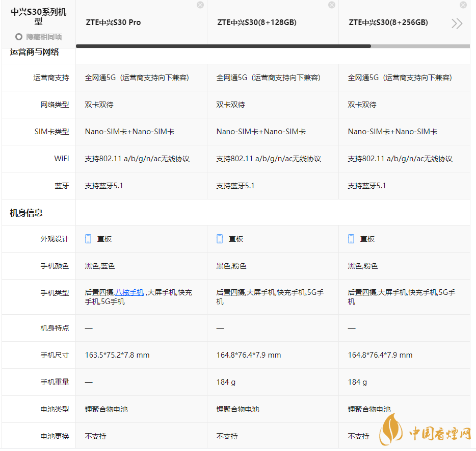This screenshot has height=451, width=476.
Task: Click the ZTE中兴S30(8+256GB) column header
Action: click(x=388, y=22)
